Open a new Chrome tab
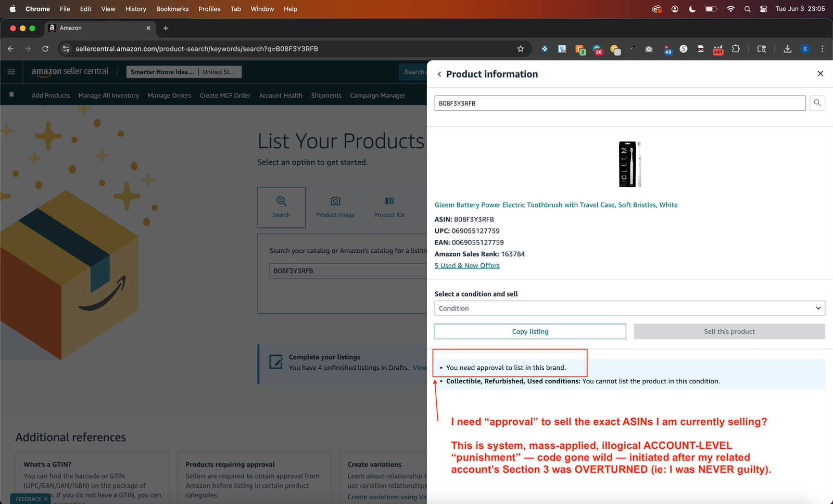833x504 pixels. click(x=166, y=28)
